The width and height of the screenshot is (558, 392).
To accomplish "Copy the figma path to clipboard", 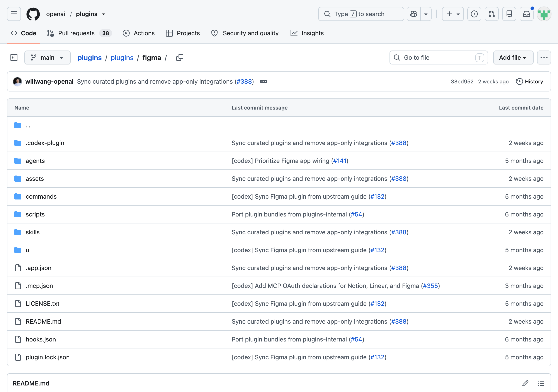I will (x=180, y=57).
